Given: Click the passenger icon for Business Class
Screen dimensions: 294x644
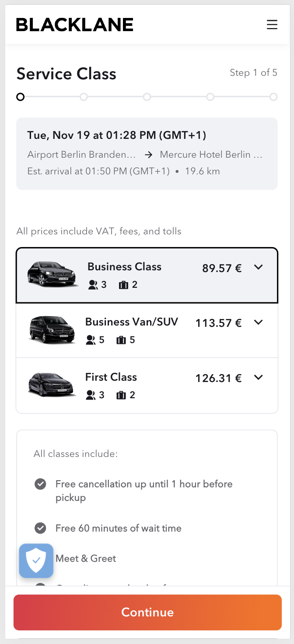Looking at the screenshot, I should pyautogui.click(x=93, y=285).
